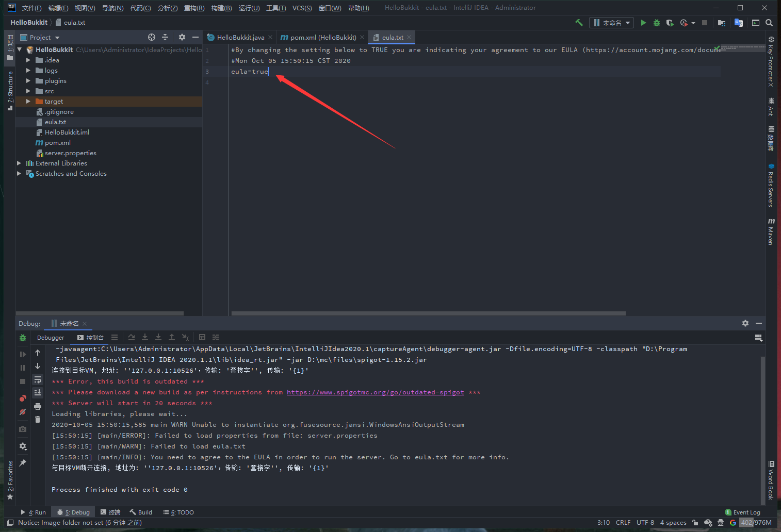Click the editor horizontal scrollbar

pyautogui.click(x=428, y=313)
